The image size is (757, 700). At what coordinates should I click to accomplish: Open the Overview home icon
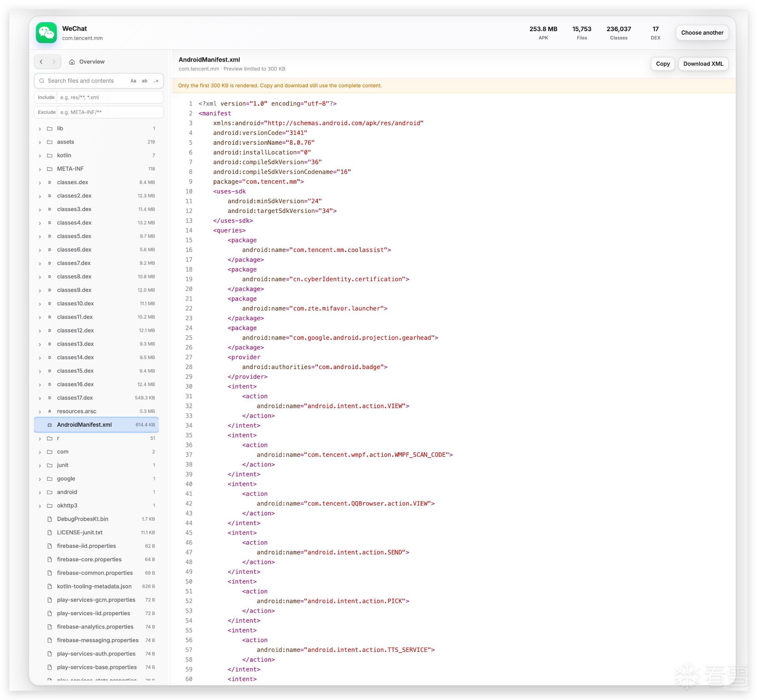coord(72,62)
